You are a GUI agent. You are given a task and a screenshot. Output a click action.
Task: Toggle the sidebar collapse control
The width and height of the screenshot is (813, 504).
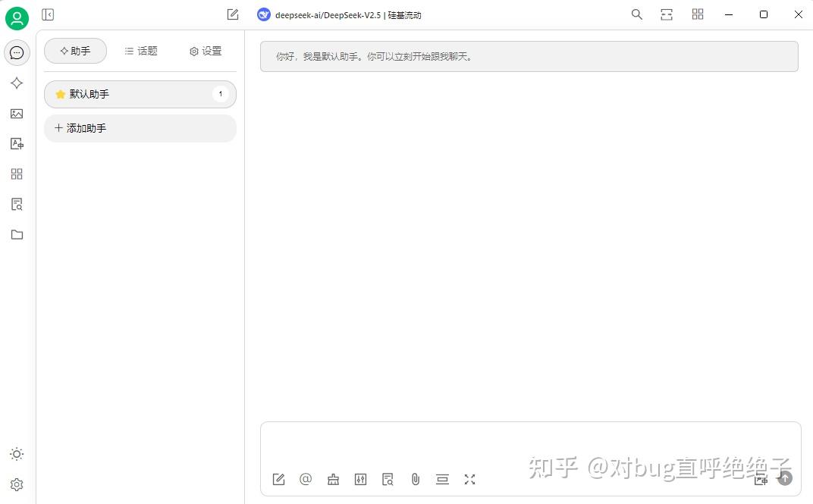48,14
